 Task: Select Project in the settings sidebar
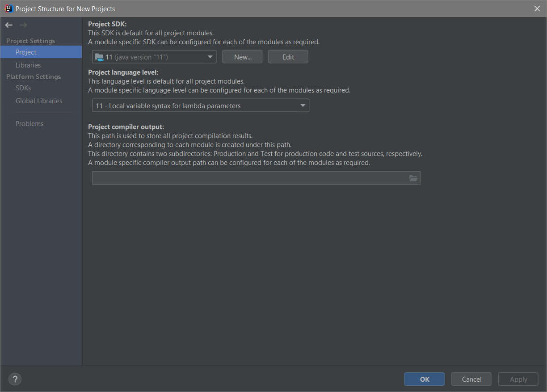pos(26,52)
